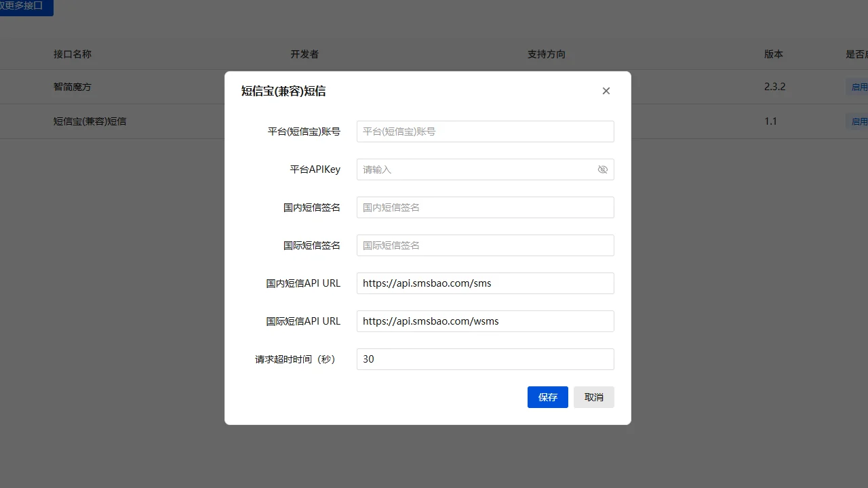868x488 pixels.
Task: Toggle APIKey visibility eye icon
Action: coord(603,169)
